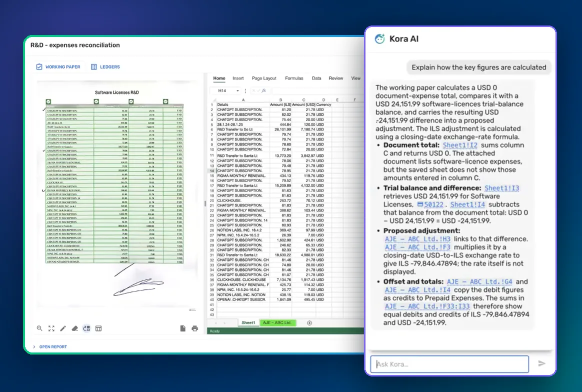The image size is (582, 392).
Task: Select column B header in the spreadsheet
Action: 280,100
